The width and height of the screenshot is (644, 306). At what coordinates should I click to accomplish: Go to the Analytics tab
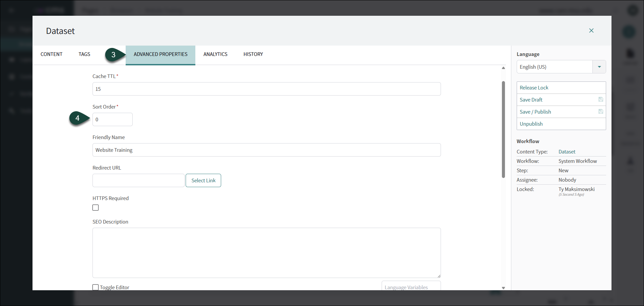[x=215, y=54]
